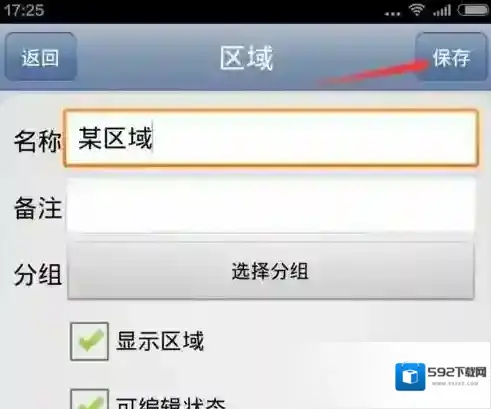Tap the 分组 field label
This screenshot has width=491, height=409.
click(38, 275)
